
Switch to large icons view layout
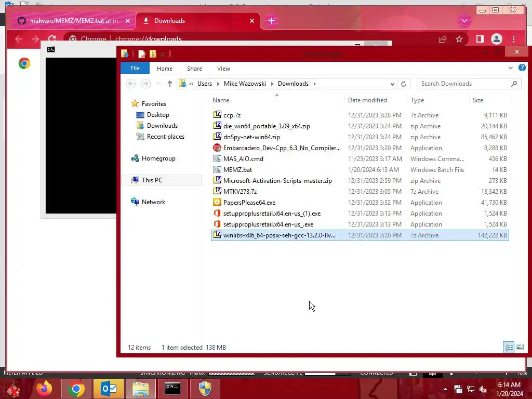pos(520,347)
